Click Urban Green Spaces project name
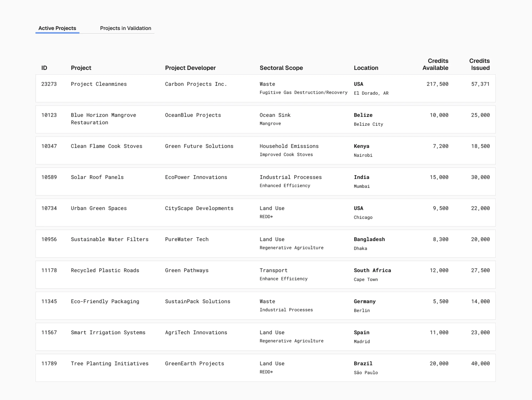This screenshot has width=532, height=400. [99, 208]
